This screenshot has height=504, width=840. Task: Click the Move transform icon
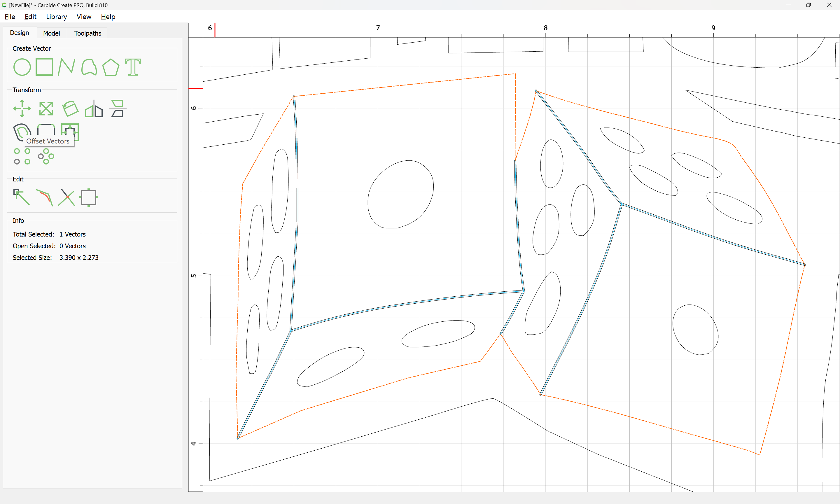coord(22,109)
